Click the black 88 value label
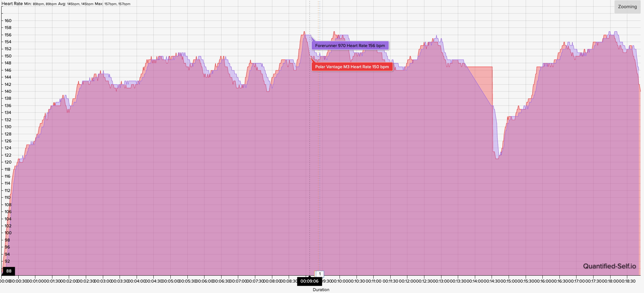This screenshot has height=293, width=644. tap(9, 271)
